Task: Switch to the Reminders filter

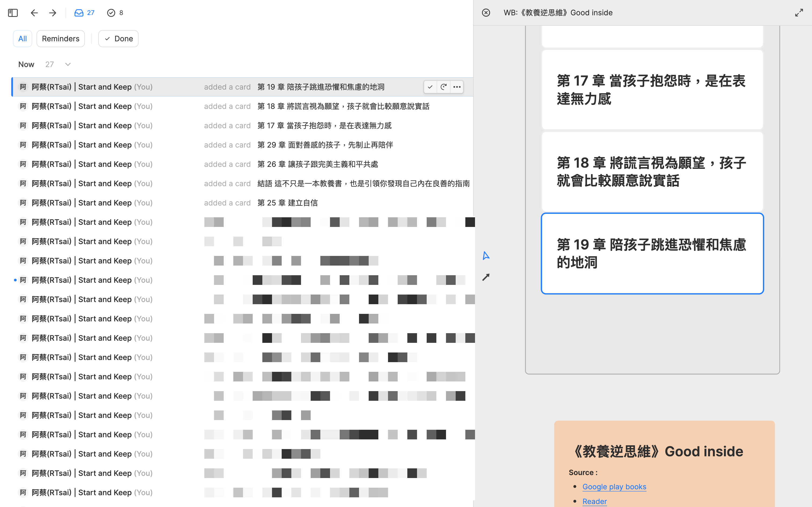Action: [60, 38]
